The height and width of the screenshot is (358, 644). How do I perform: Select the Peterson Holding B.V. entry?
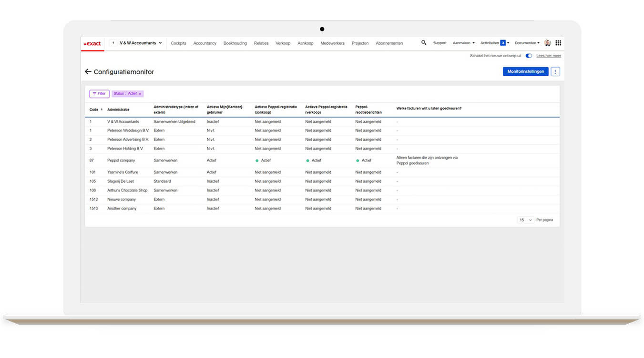pyautogui.click(x=125, y=149)
